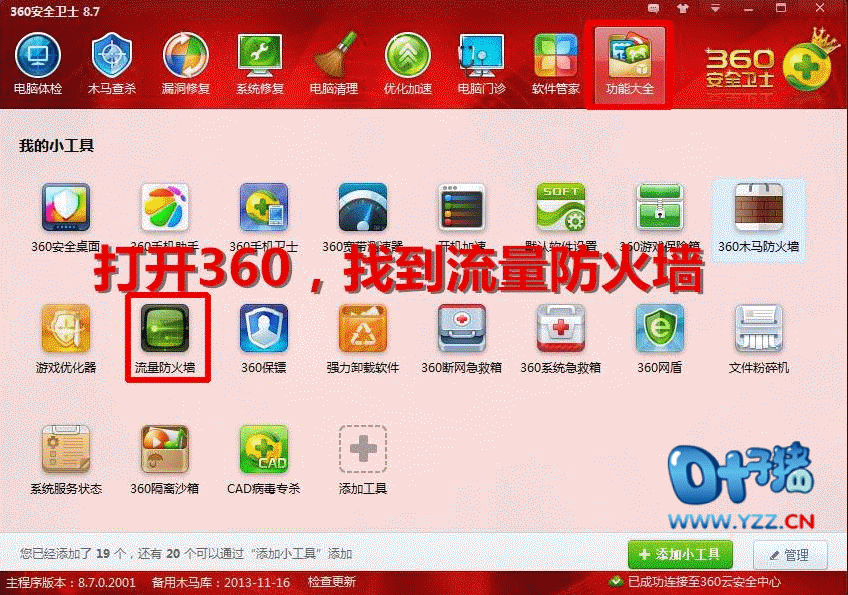Launch 360宽带测速器 speedometer icon
Image resolution: width=848 pixels, height=595 pixels.
[362, 217]
